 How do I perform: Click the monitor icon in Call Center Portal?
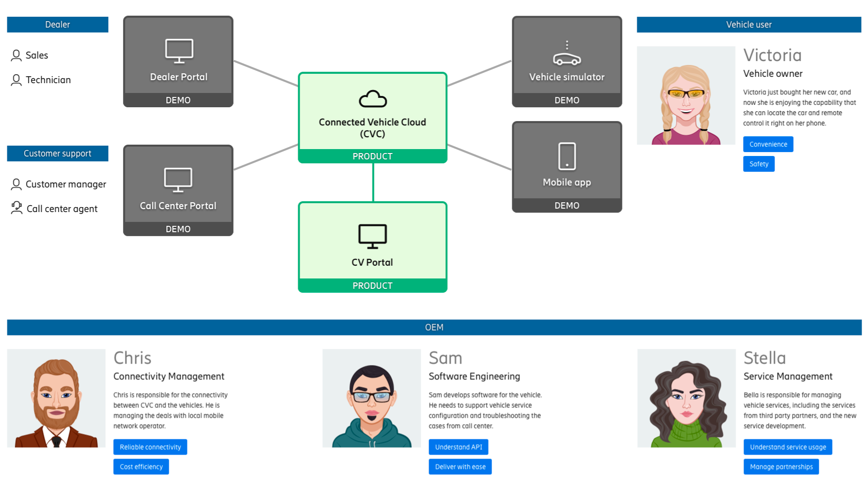(178, 180)
